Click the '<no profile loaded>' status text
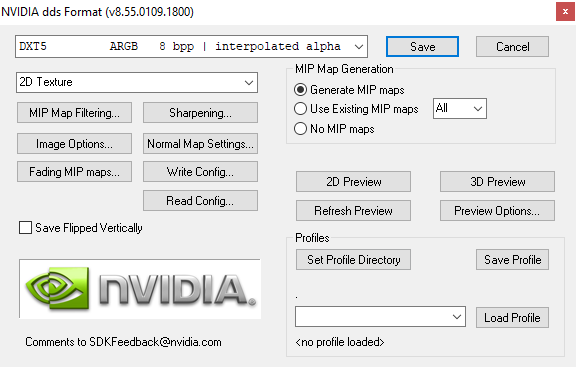Viewport: 576px width, 367px height. coord(340,342)
